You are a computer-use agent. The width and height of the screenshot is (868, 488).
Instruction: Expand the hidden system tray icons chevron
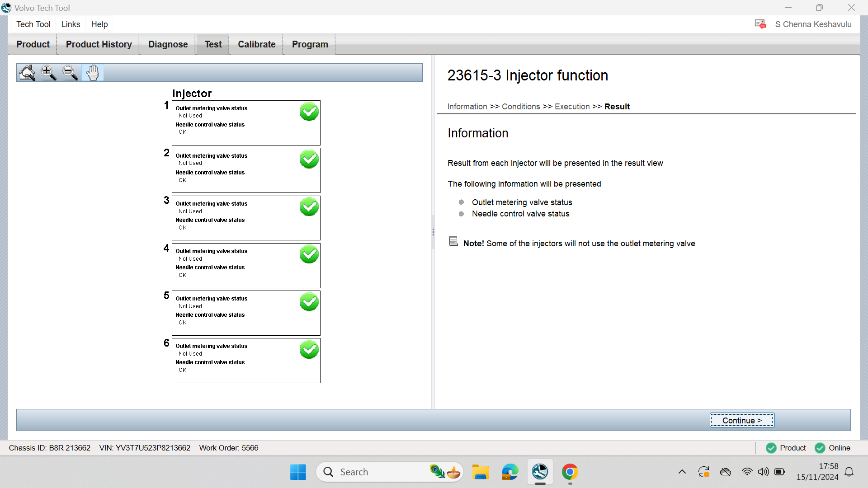[682, 472]
